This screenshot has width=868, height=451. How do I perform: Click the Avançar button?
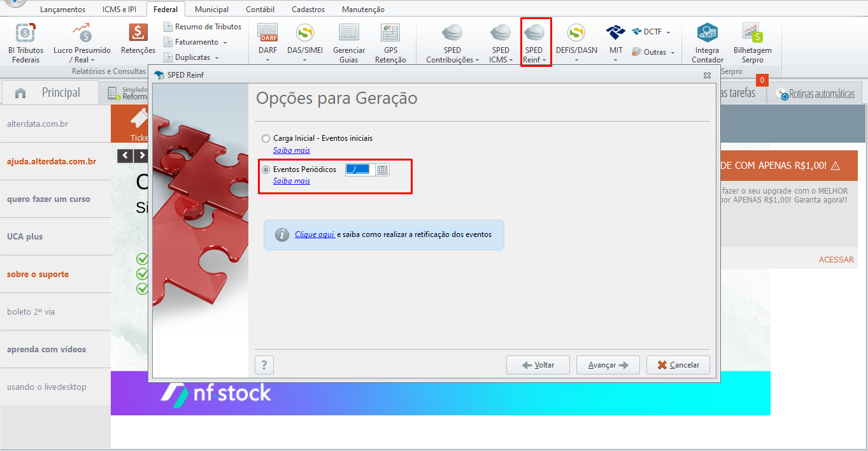pos(608,365)
